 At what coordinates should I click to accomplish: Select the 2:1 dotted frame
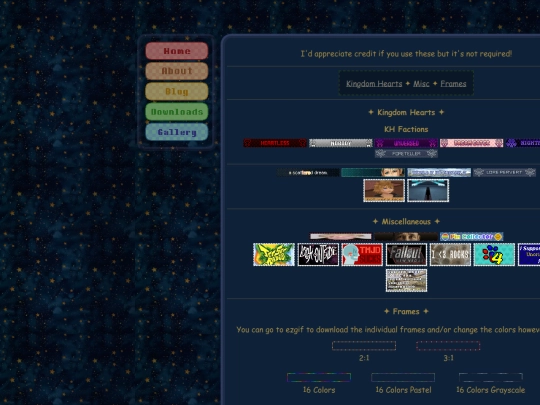tap(364, 346)
